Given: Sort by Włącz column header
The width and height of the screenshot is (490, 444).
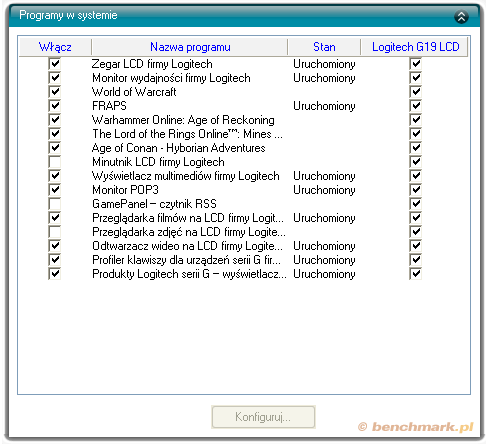Looking at the screenshot, I should 55,47.
